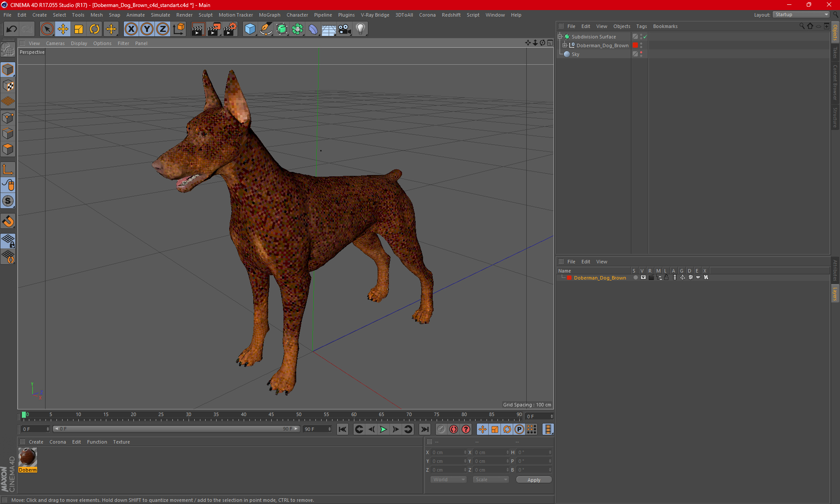Go to end of animation
The height and width of the screenshot is (504, 840).
tap(424, 429)
